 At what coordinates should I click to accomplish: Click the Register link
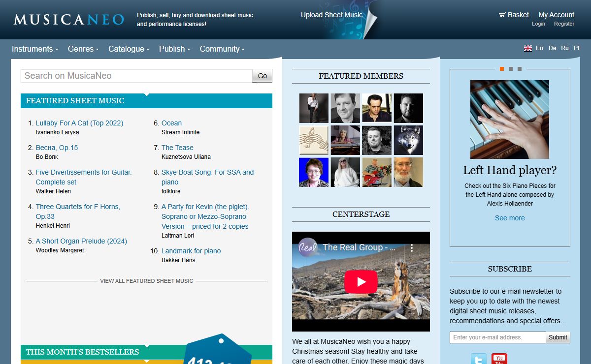tap(564, 24)
